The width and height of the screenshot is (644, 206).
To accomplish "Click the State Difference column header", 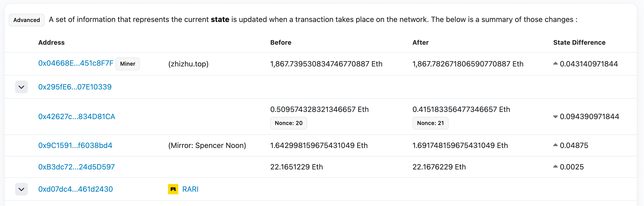I will pyautogui.click(x=579, y=42).
